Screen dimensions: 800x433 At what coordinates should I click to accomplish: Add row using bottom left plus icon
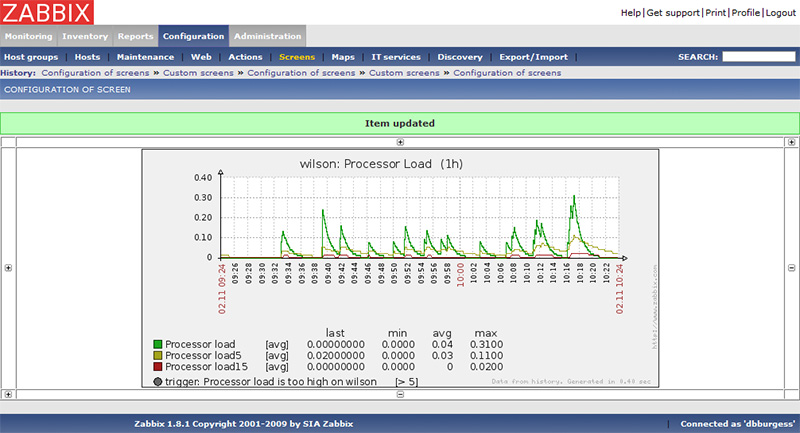8,394
